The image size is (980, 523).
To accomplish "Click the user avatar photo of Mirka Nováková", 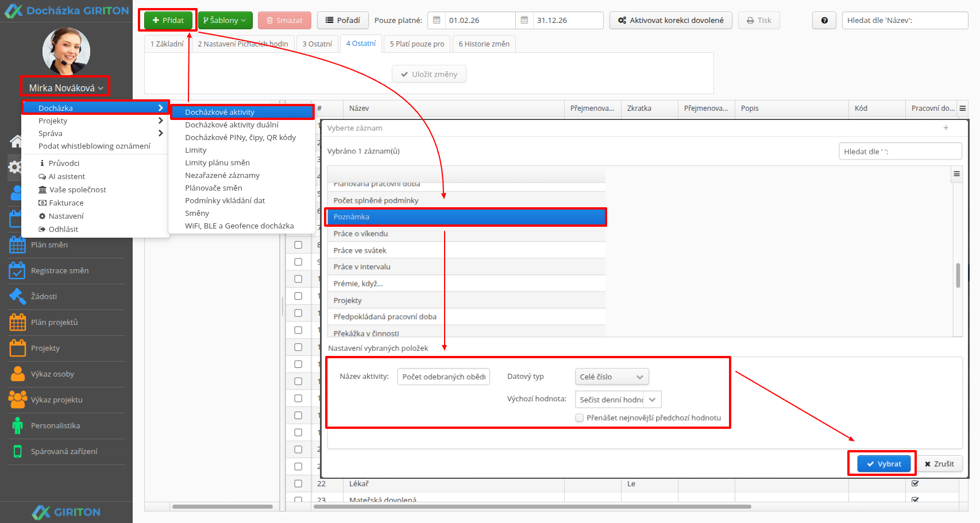I will [x=66, y=51].
